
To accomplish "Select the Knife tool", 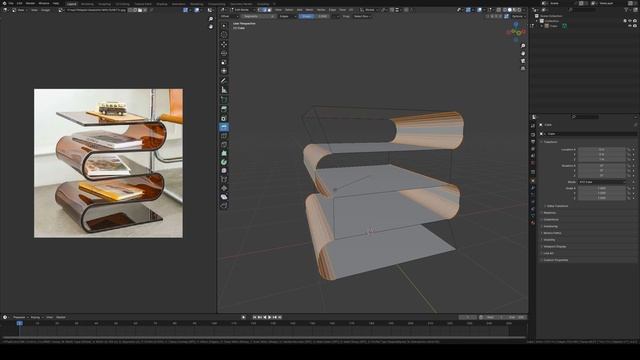I will click(224, 145).
